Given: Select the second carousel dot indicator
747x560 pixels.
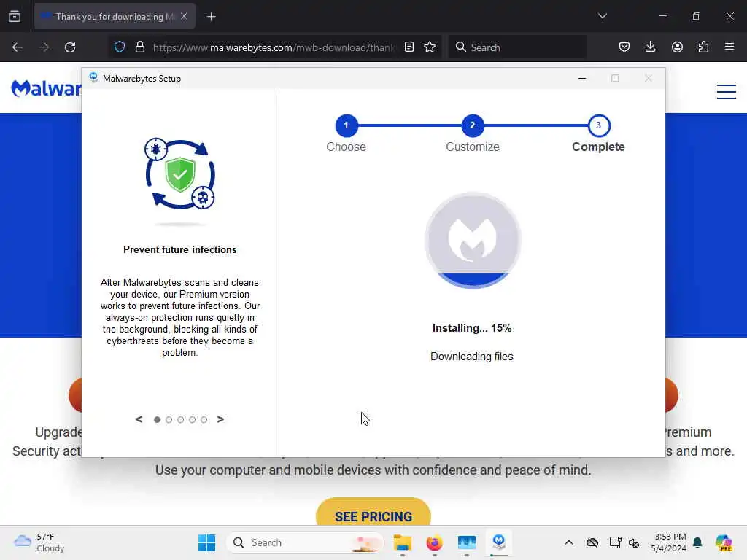Looking at the screenshot, I should [x=169, y=419].
